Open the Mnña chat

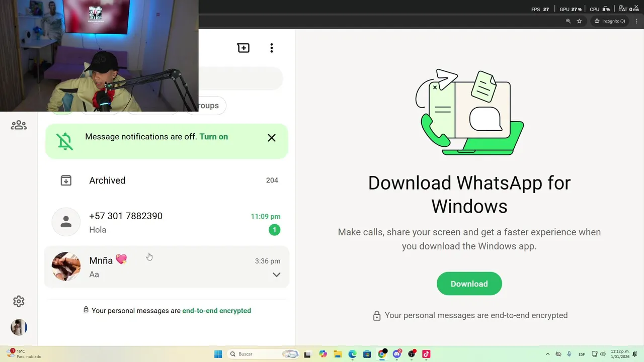click(x=167, y=266)
